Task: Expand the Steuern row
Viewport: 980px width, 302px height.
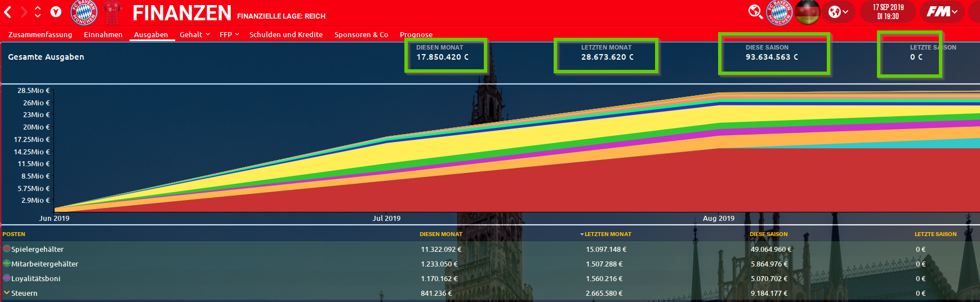Action: point(7,293)
